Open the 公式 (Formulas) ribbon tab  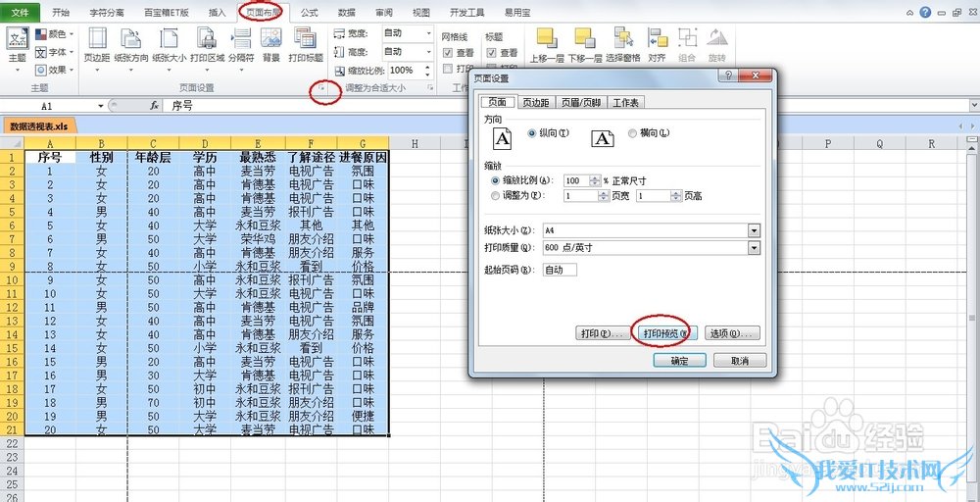pos(309,13)
